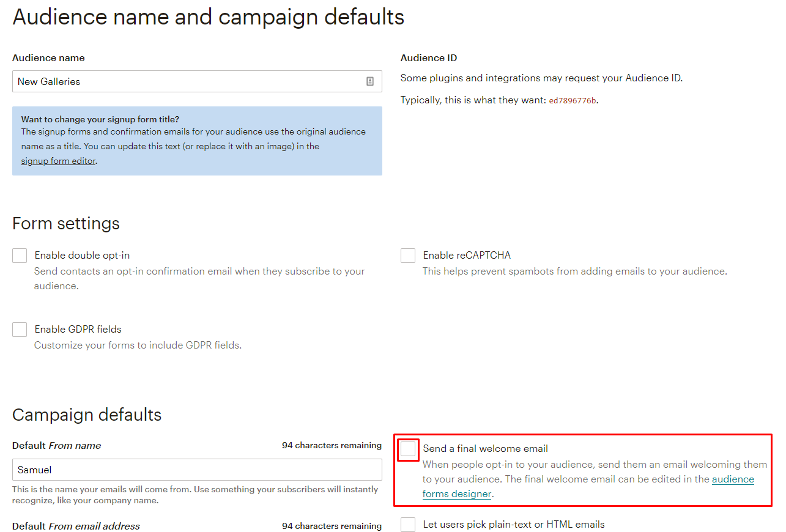Click the '94 characters remaining' counter for From name
The width and height of the screenshot is (786, 532).
coord(331,445)
